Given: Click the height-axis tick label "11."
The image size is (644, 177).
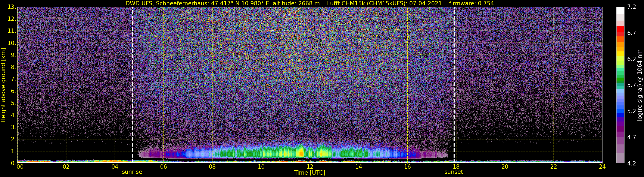Looking at the screenshot, I should (x=12, y=31).
